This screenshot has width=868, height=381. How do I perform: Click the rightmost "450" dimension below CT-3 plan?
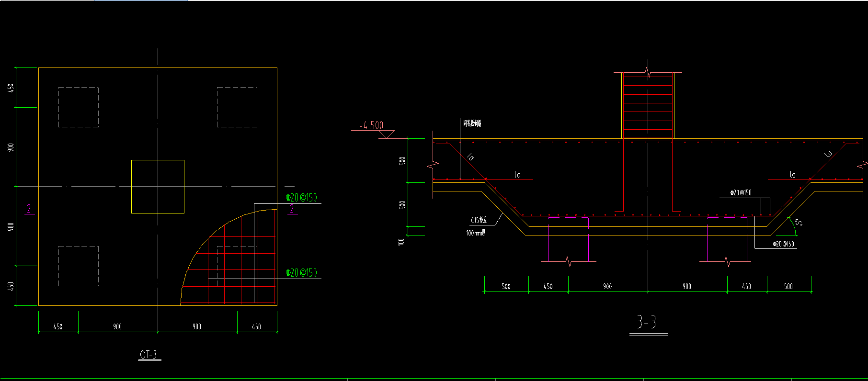click(257, 327)
